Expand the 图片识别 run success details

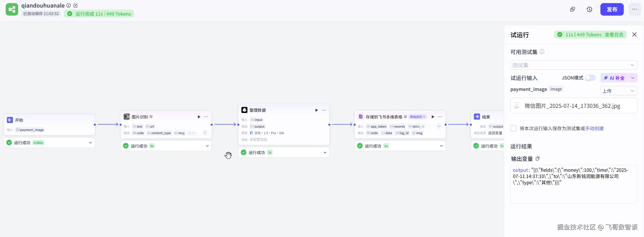tap(207, 146)
